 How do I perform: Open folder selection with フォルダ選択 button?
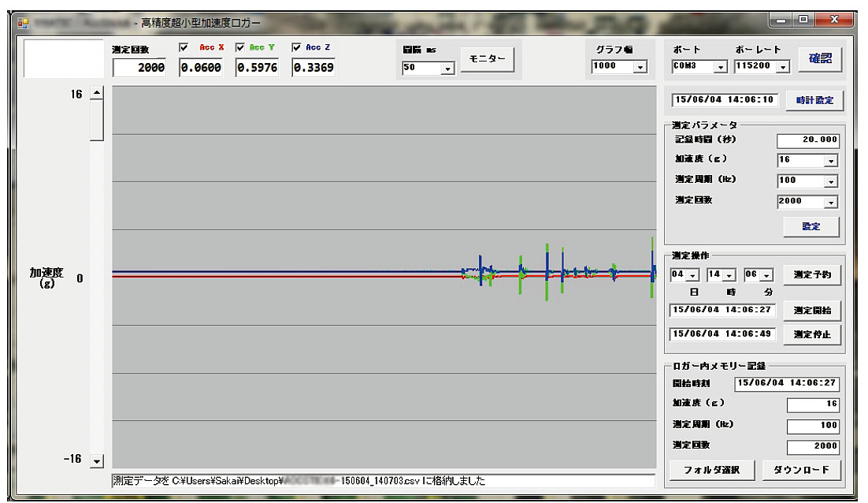pyautogui.click(x=712, y=471)
